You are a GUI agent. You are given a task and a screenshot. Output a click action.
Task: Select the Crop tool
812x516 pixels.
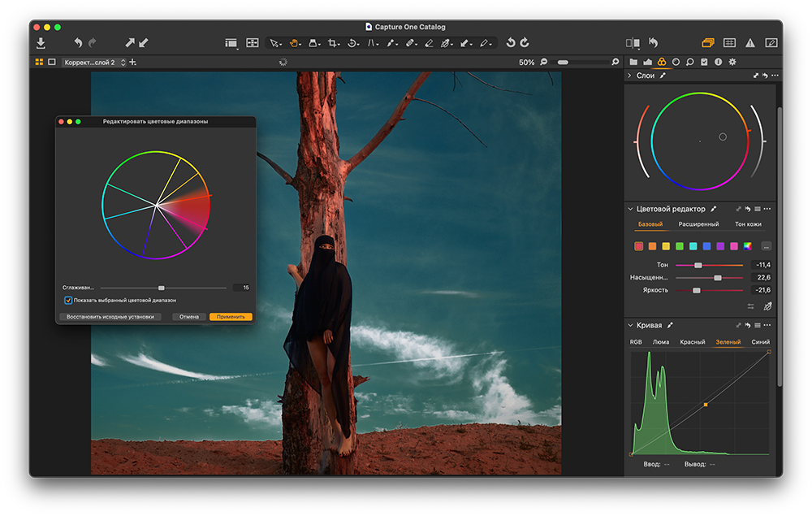pyautogui.click(x=333, y=43)
